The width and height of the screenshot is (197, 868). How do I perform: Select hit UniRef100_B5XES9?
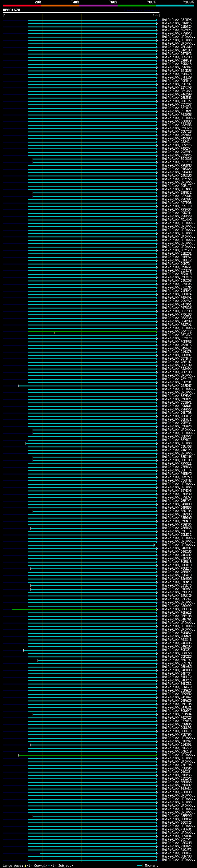177,270
